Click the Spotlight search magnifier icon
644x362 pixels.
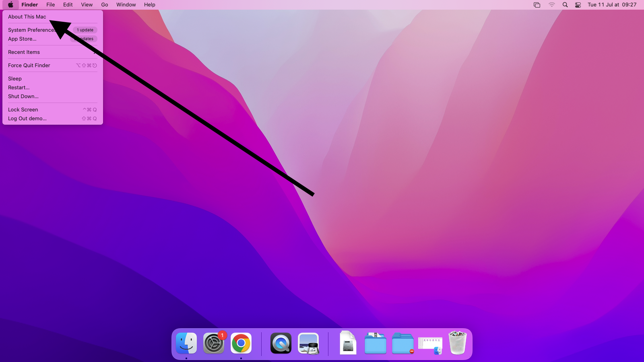coord(565,5)
